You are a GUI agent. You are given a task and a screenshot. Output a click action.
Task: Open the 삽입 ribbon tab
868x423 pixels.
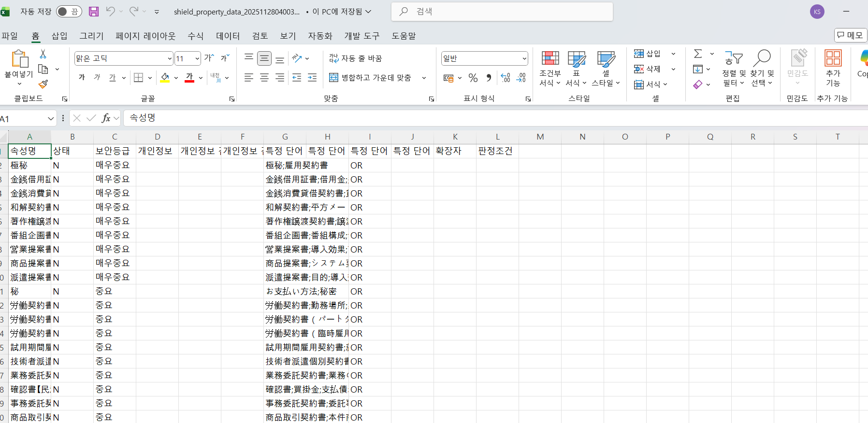click(59, 36)
